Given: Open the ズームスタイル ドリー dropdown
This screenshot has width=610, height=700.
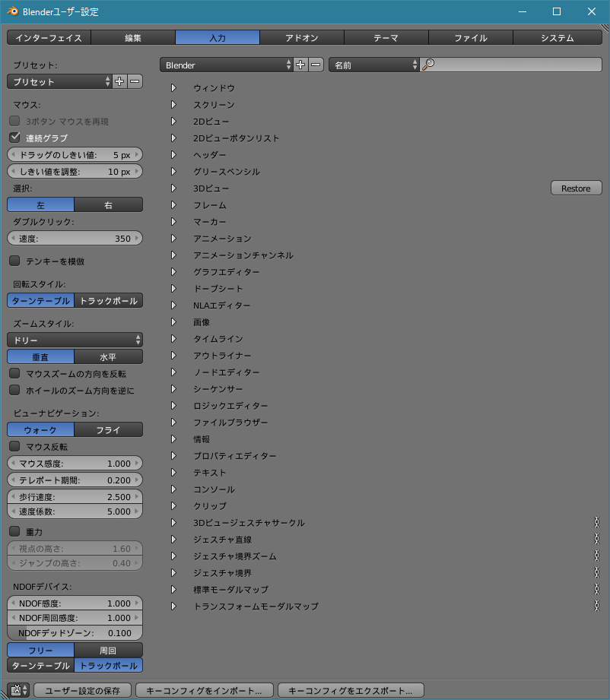Looking at the screenshot, I should click(75, 340).
